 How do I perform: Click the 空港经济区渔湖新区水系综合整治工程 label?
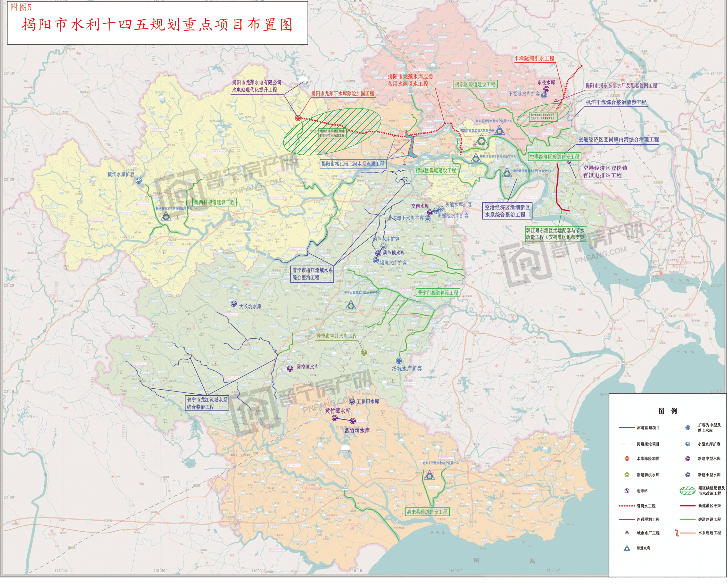tap(507, 211)
